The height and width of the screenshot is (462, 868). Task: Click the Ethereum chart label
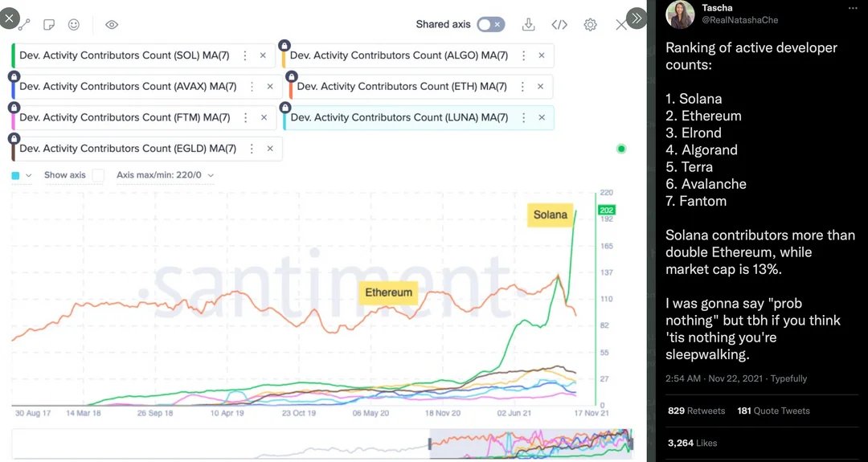click(389, 292)
